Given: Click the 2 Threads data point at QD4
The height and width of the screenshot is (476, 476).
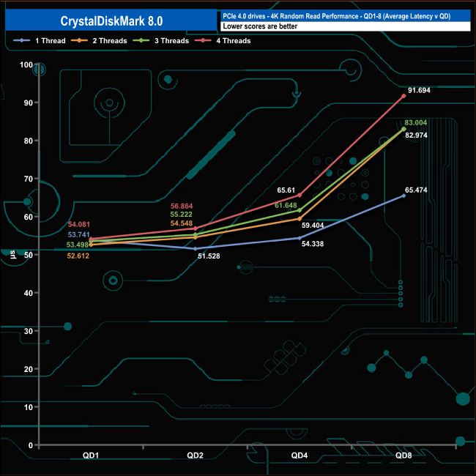Looking at the screenshot, I should [300, 219].
